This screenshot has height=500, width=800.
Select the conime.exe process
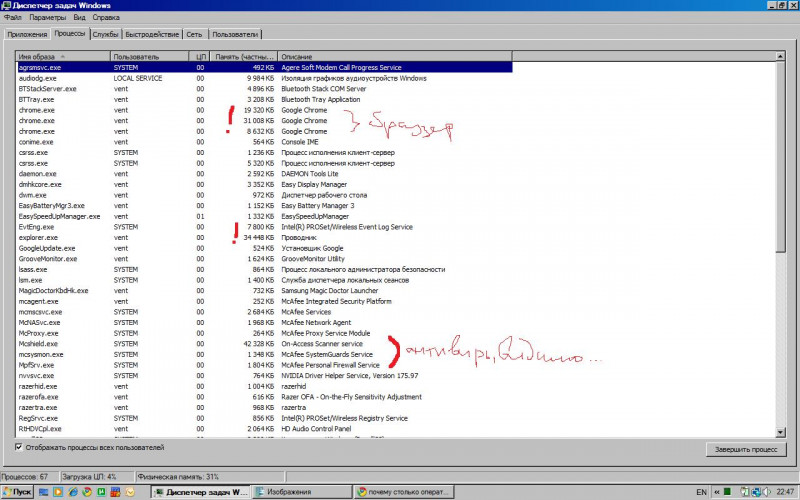[x=264, y=142]
